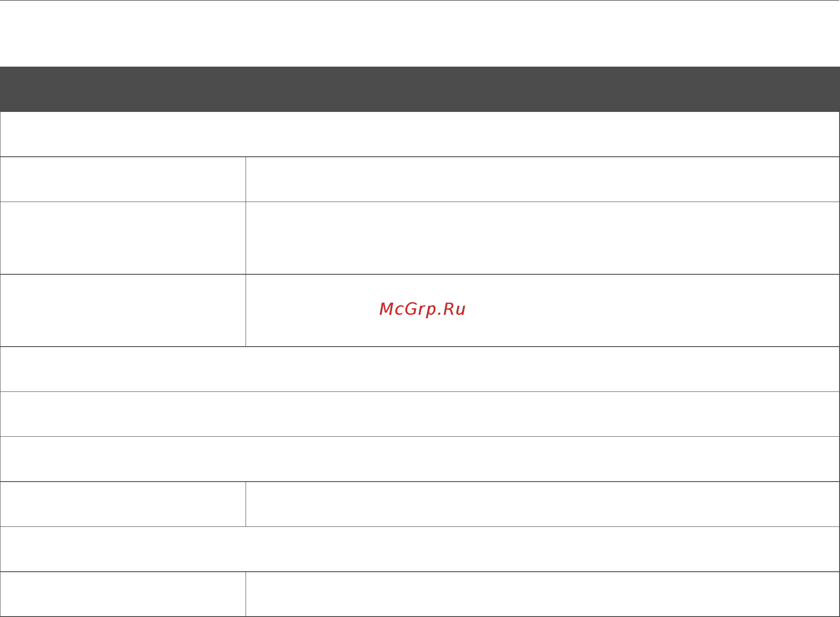This screenshot has width=840, height=617.
Task: Select right cell of first two-column row
Action: coord(543,179)
